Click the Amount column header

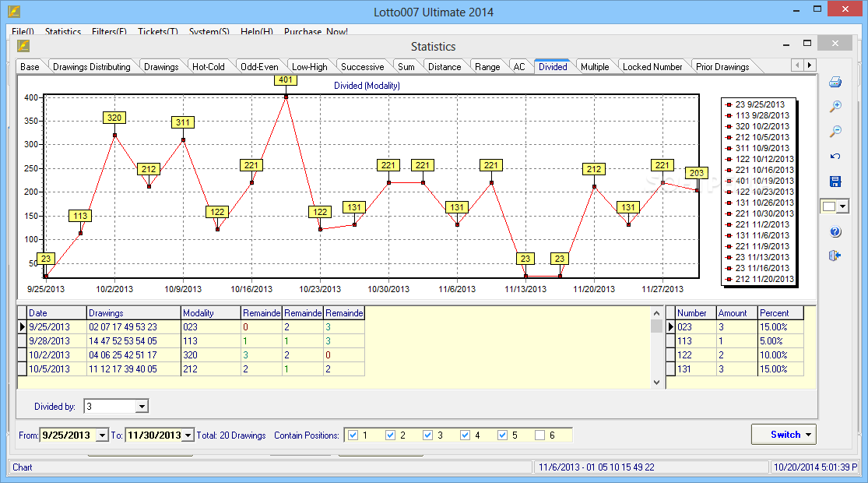click(x=736, y=313)
